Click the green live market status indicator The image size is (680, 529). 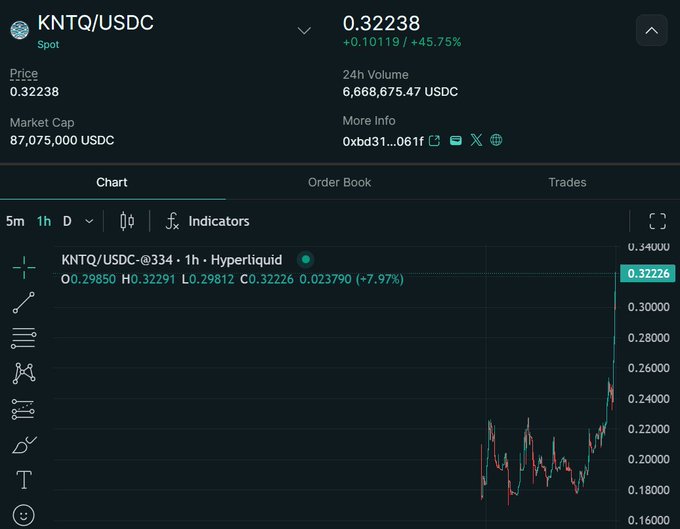pyautogui.click(x=306, y=260)
